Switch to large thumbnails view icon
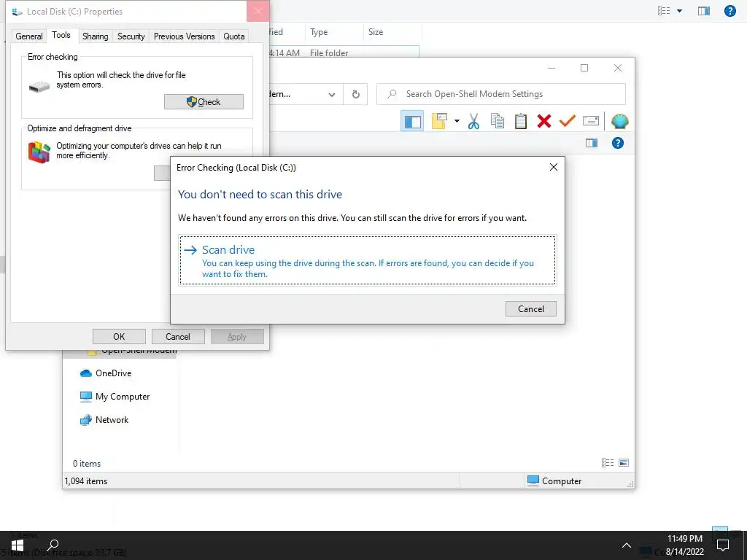This screenshot has height=560, width=747. click(624, 463)
